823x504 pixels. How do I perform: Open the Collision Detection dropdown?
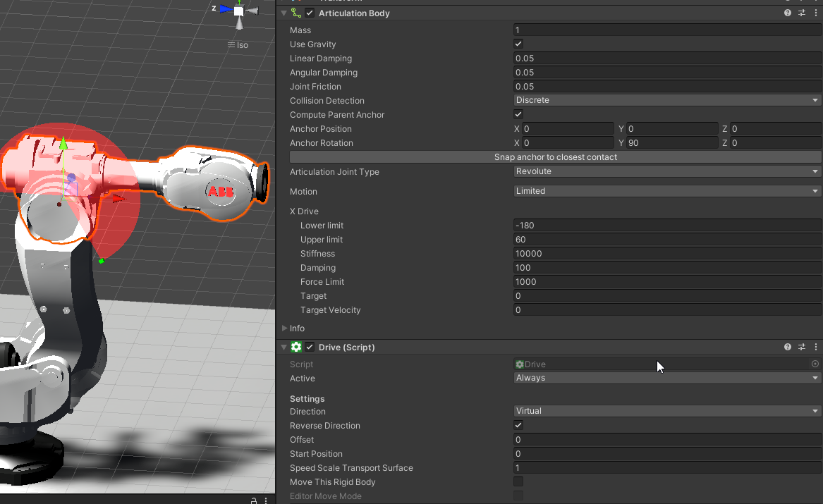[667, 100]
